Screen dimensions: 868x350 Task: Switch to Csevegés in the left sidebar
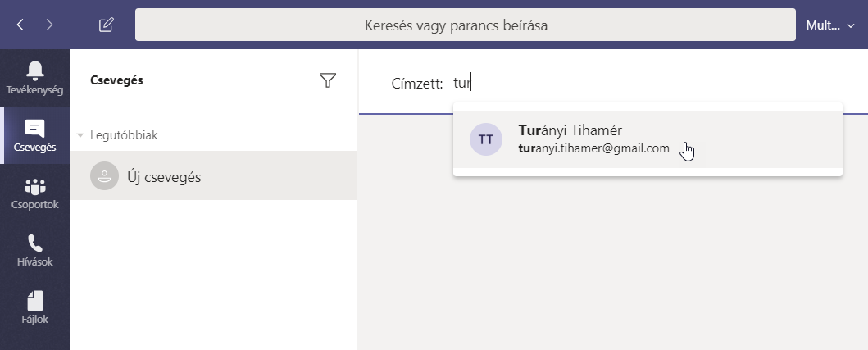point(34,136)
